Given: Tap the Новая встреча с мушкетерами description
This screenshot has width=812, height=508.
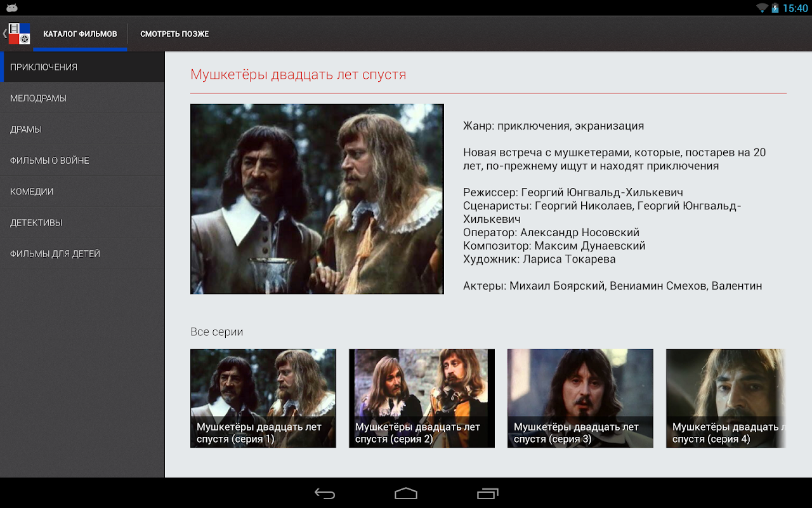Looking at the screenshot, I should [615, 159].
